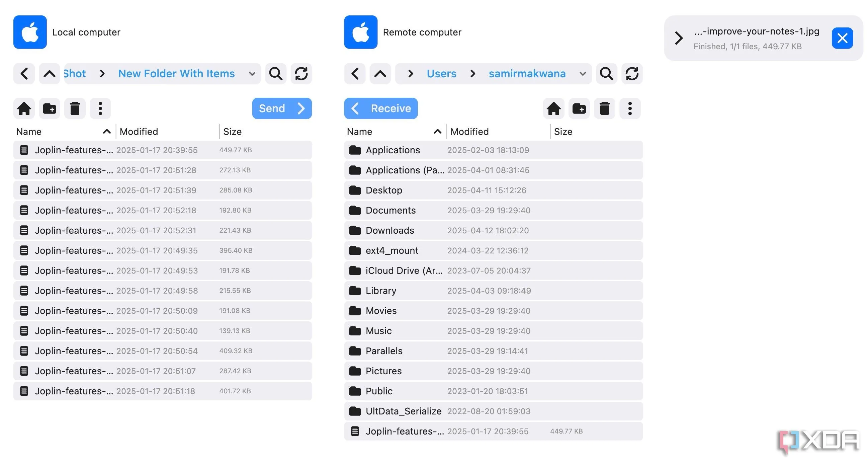The height and width of the screenshot is (464, 868).
Task: Delete selected item on Local computer
Action: [75, 108]
